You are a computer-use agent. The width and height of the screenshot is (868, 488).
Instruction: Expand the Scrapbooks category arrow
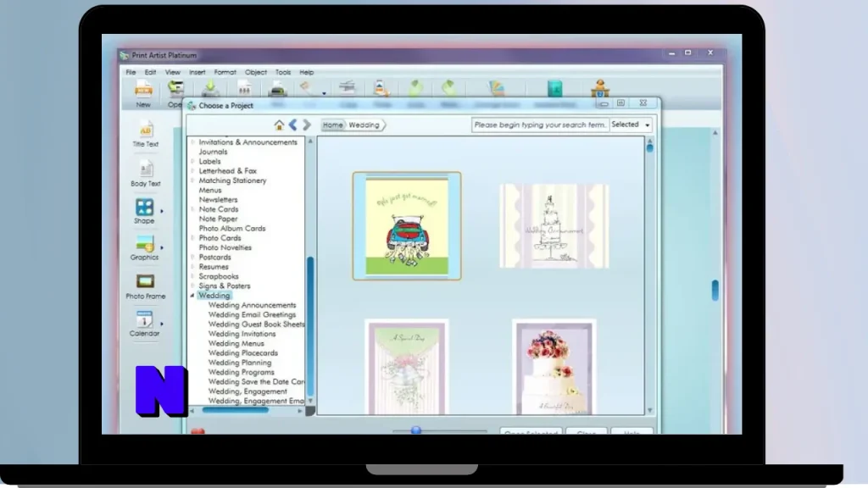[192, 277]
